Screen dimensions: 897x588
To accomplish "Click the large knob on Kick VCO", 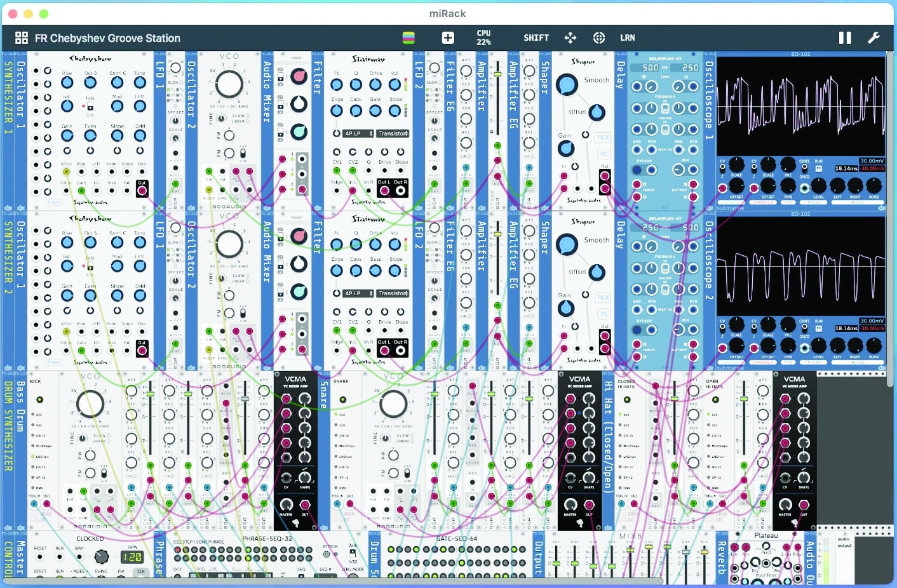I will [x=90, y=404].
